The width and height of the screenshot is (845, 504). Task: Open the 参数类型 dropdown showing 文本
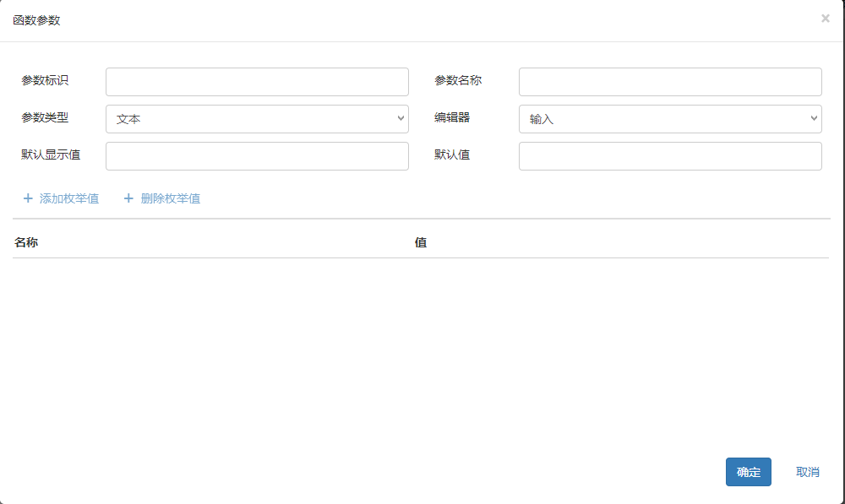[x=257, y=119]
